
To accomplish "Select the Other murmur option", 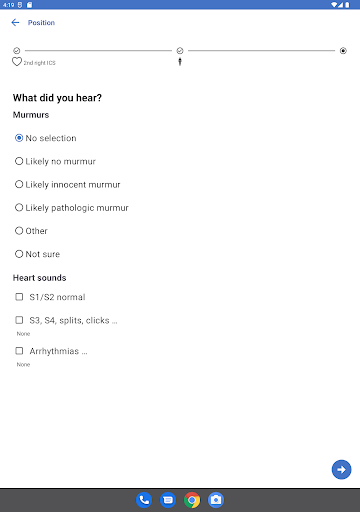I will 31,231.
